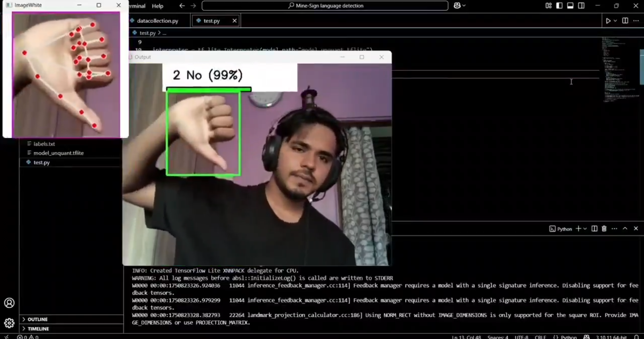Minimize the Output window
The image size is (644, 339).
[x=343, y=57]
